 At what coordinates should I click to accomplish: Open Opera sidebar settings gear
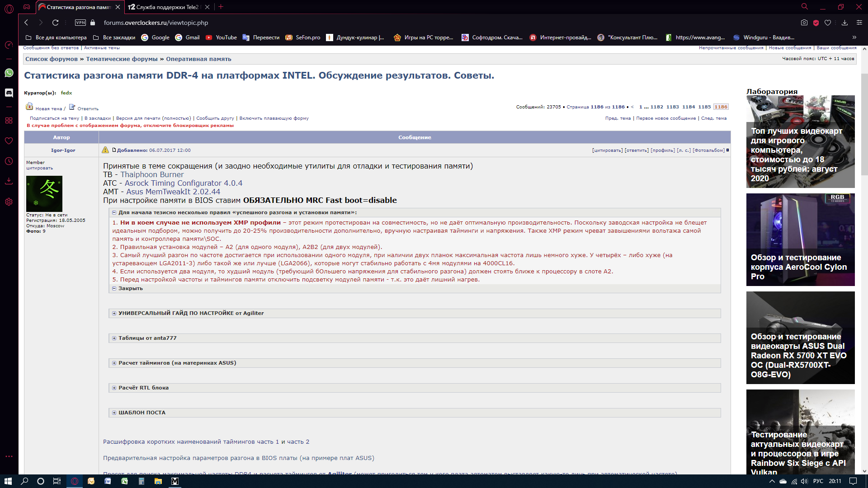[x=9, y=202]
